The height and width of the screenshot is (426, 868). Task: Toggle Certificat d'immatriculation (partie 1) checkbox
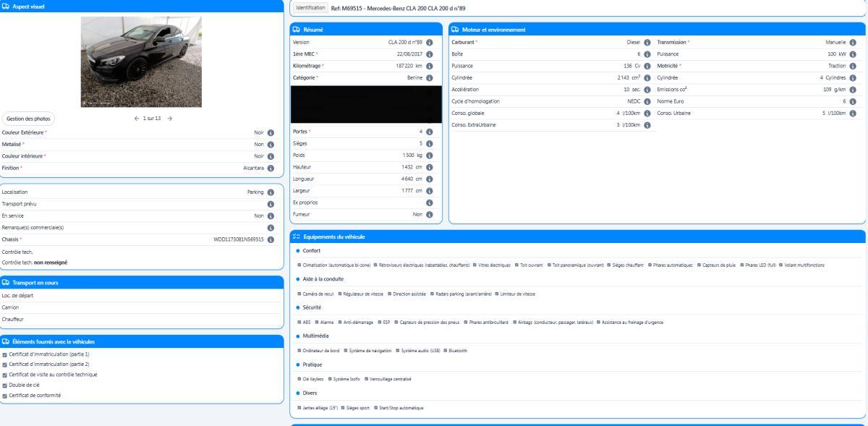click(6, 354)
